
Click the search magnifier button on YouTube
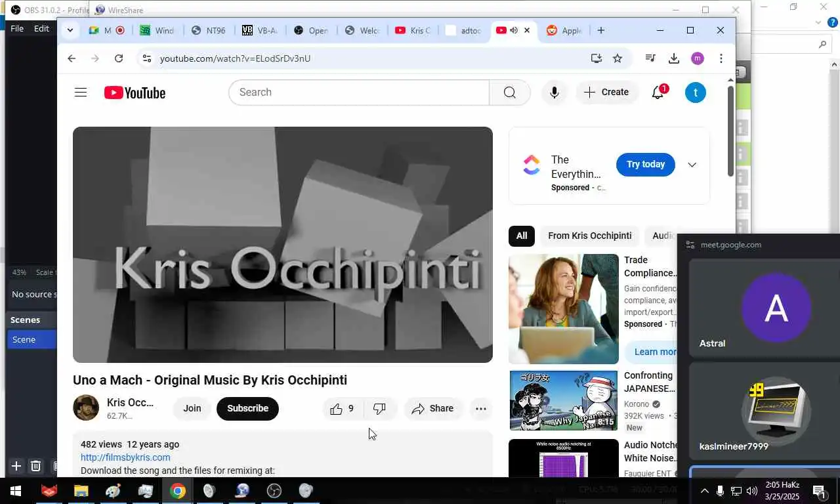tap(510, 93)
